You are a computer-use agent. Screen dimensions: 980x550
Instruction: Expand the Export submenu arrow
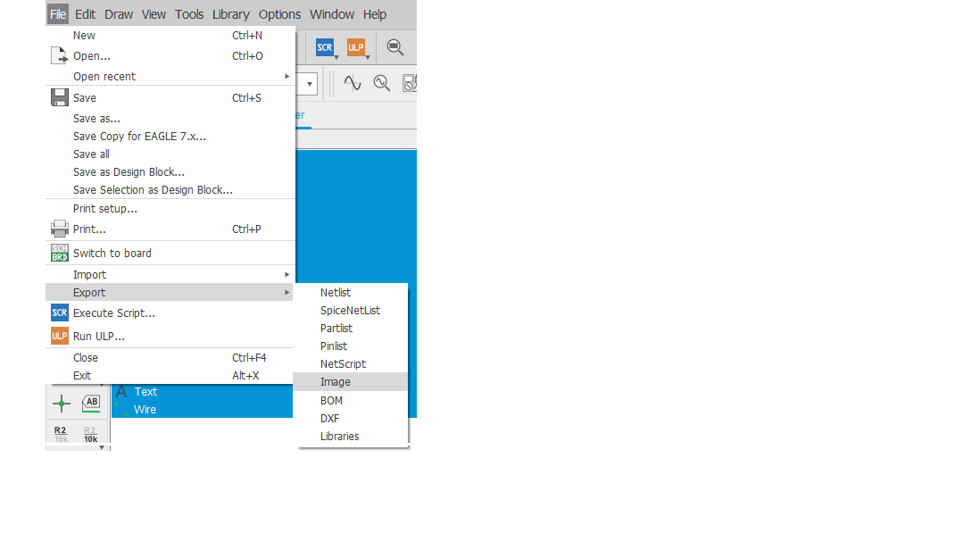coord(287,293)
